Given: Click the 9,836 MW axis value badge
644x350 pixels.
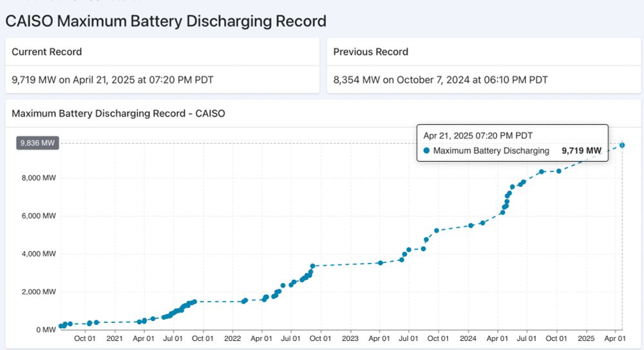Looking at the screenshot, I should click(37, 143).
